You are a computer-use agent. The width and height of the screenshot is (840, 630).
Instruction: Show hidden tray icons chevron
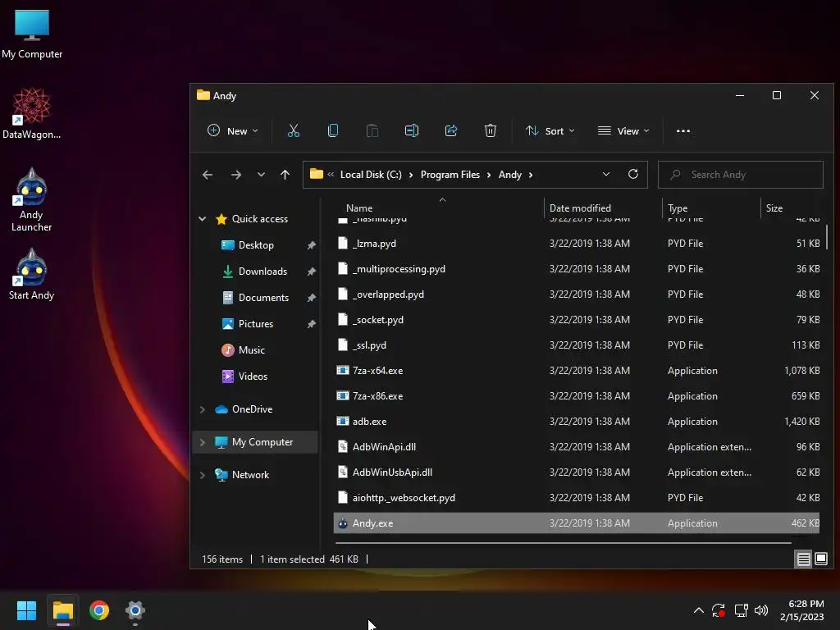699,610
